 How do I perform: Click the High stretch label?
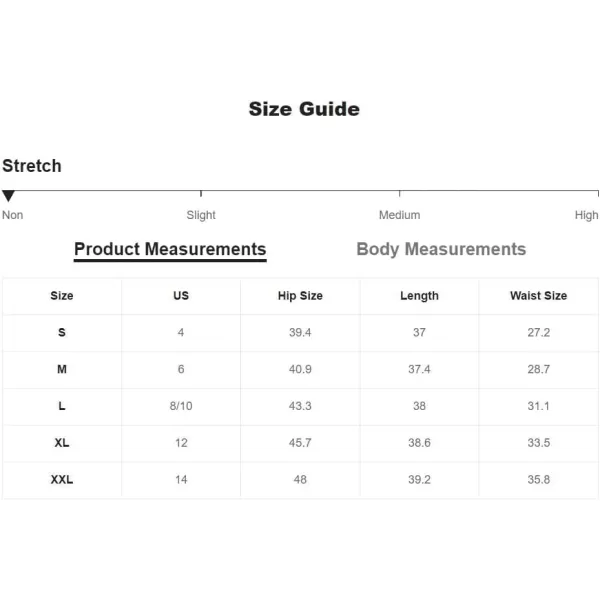[x=586, y=215]
